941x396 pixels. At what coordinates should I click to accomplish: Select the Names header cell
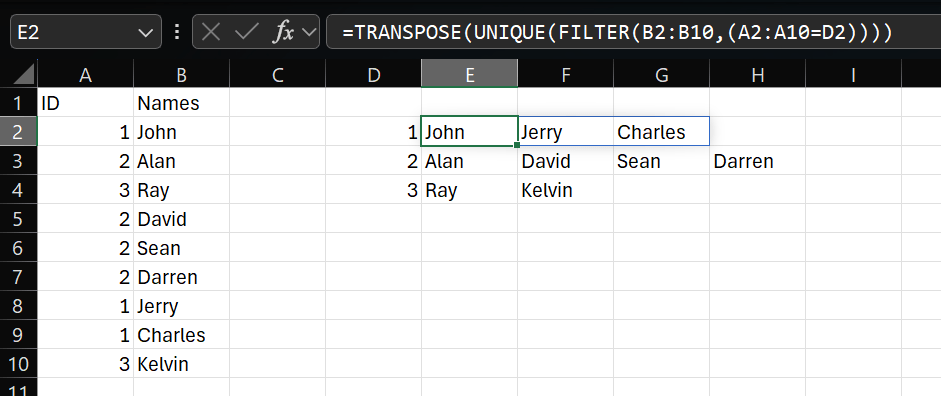[x=181, y=103]
